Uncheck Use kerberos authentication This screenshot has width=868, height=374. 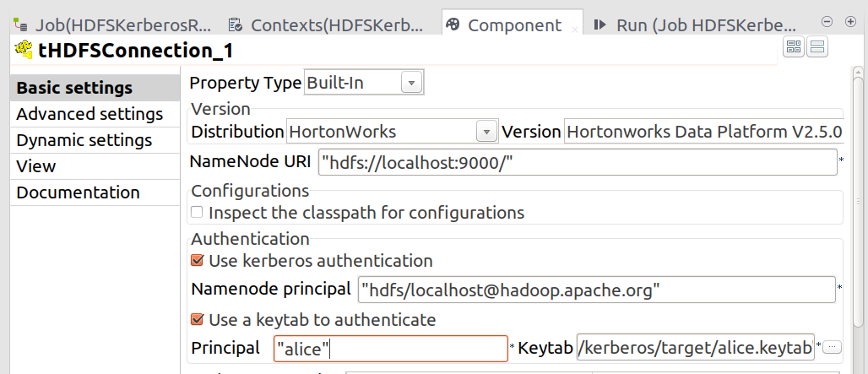point(197,261)
